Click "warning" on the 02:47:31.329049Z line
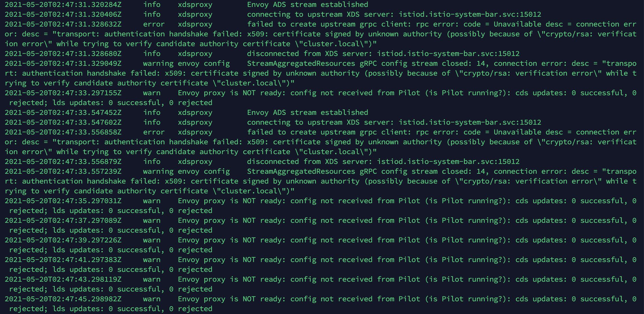The width and height of the screenshot is (644, 314). (158, 63)
